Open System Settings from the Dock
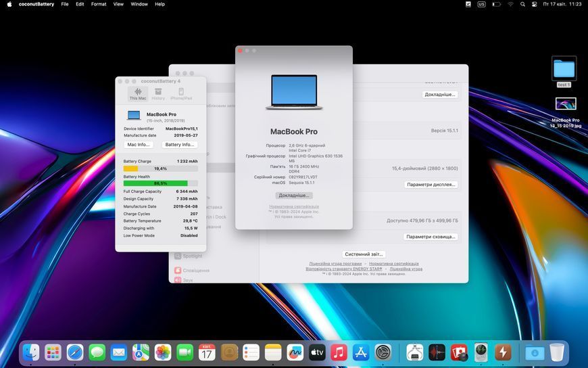This screenshot has height=368, width=588. [383, 352]
